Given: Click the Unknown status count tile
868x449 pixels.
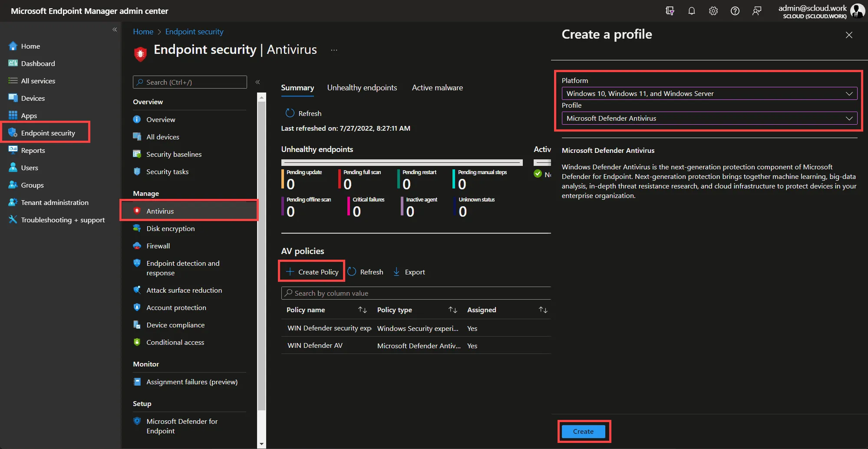Looking at the screenshot, I should pyautogui.click(x=474, y=206).
